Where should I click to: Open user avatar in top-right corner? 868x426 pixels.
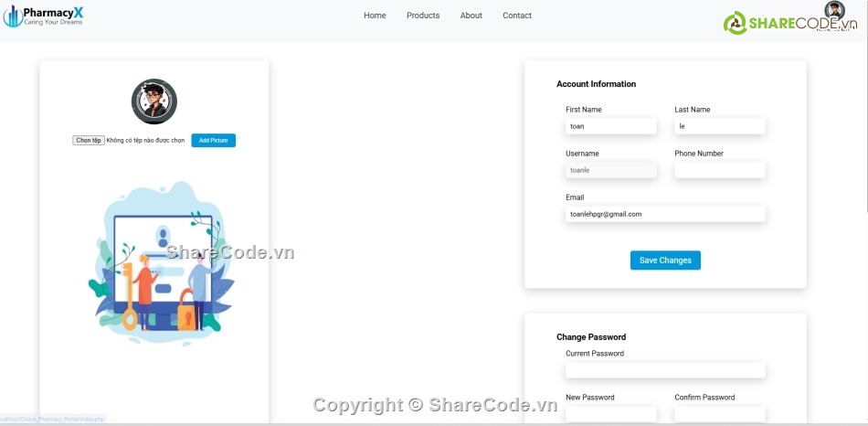(x=834, y=11)
